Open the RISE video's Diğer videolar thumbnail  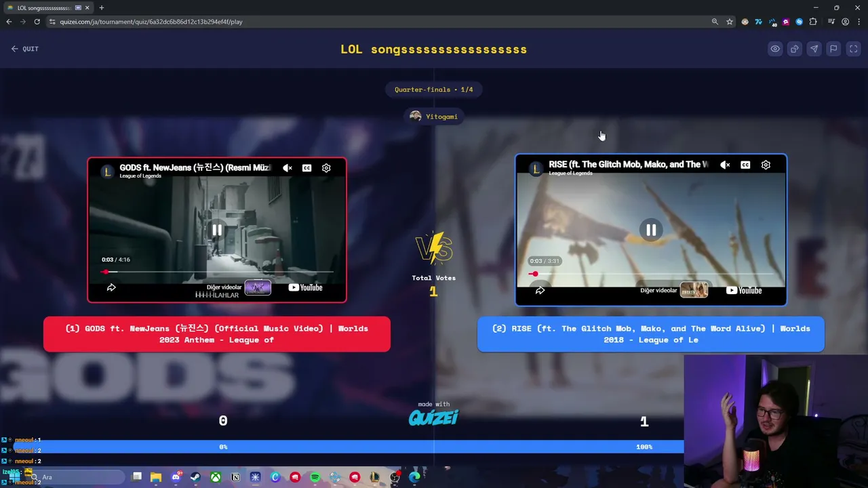(x=694, y=290)
